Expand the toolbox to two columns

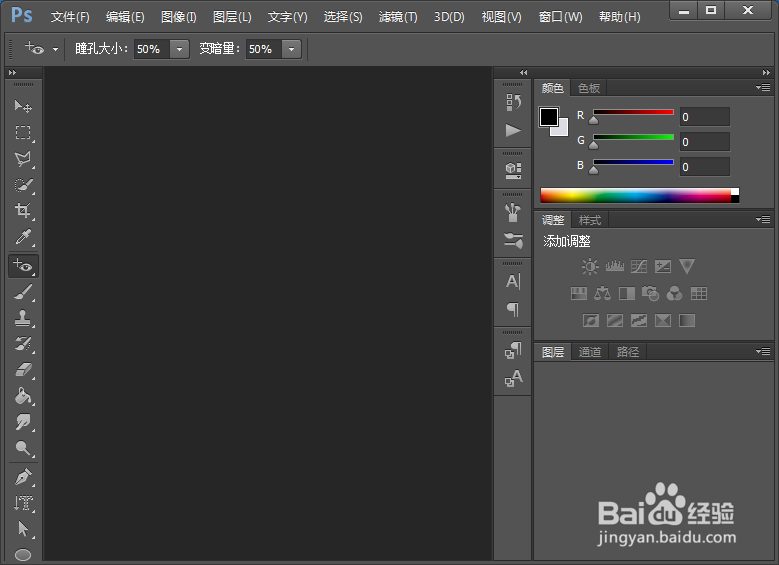point(12,73)
